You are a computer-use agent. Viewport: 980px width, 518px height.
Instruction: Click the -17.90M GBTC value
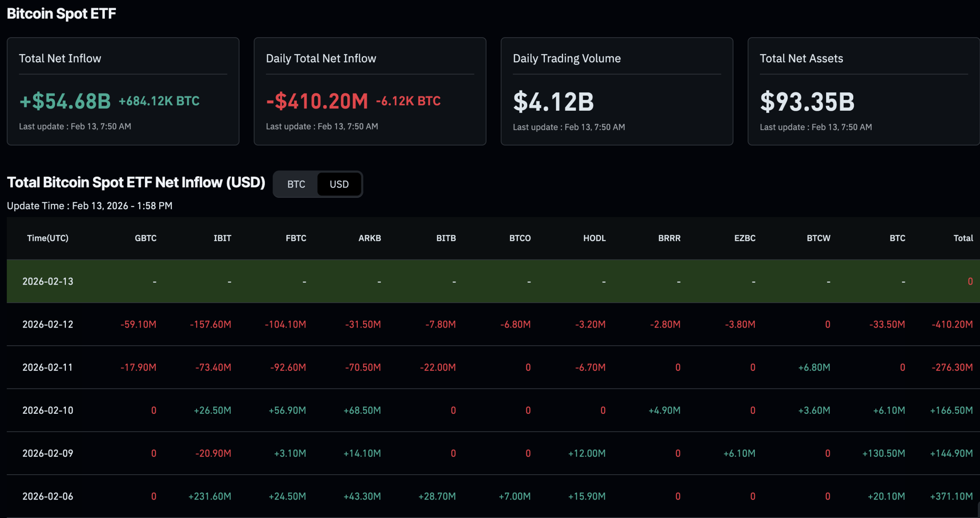[x=138, y=367]
